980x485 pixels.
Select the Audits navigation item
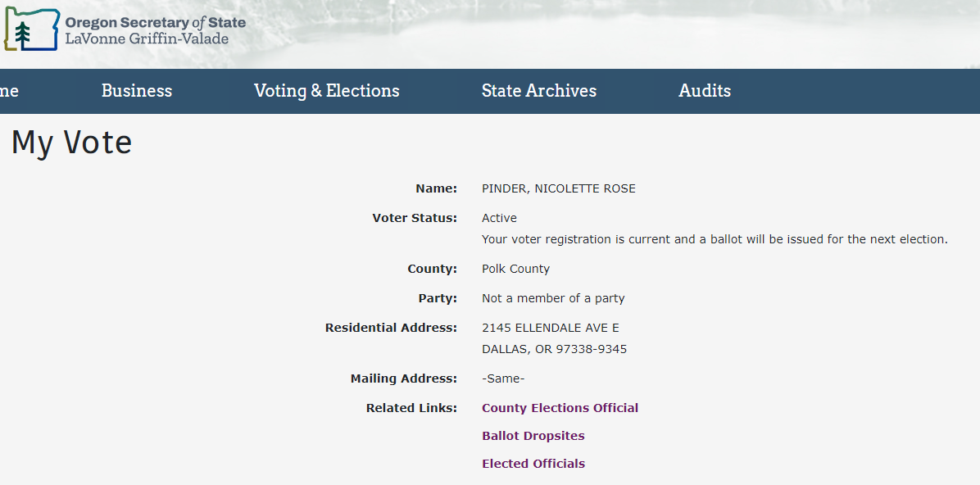point(705,91)
